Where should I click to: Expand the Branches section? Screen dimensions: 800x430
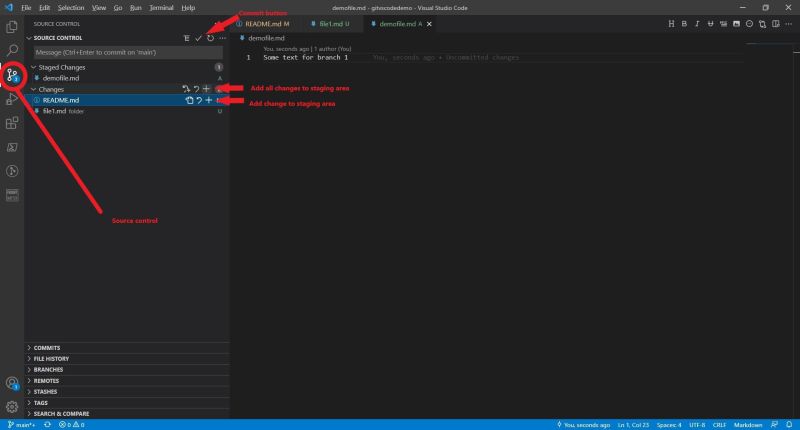tap(128, 370)
